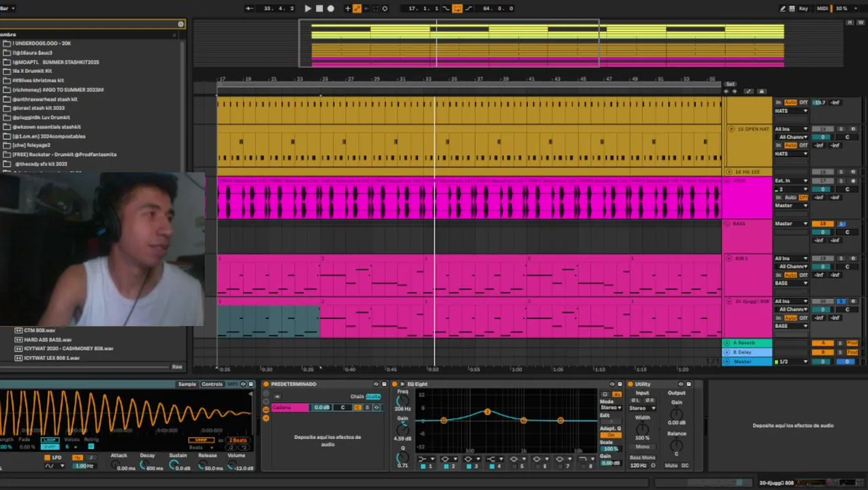
Task: Open the UNDERDOGS.OOO - 20K folder
Action: (42, 43)
